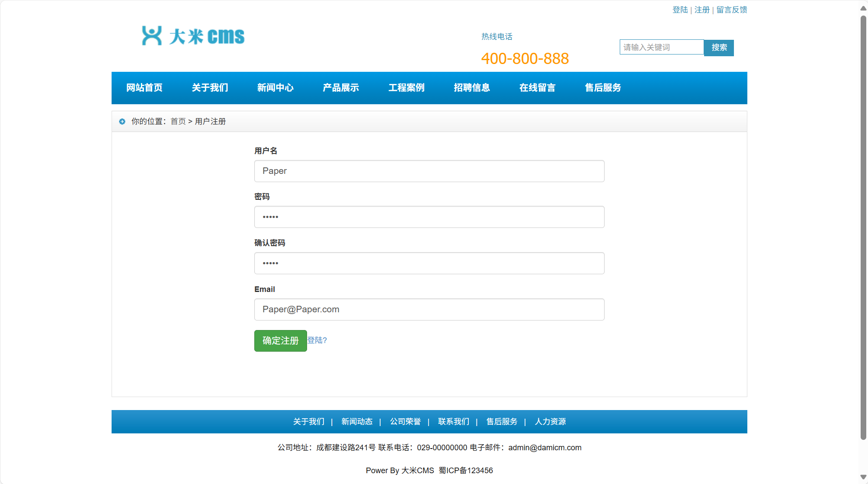The width and height of the screenshot is (868, 484).
Task: Focus the keyword search box
Action: point(661,47)
